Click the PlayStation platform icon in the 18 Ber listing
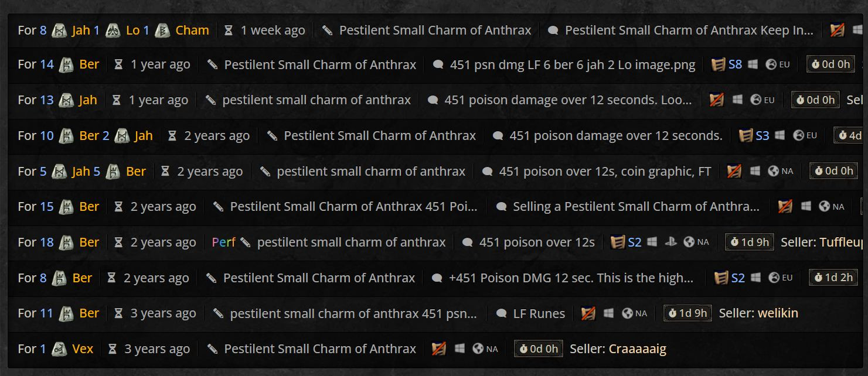The width and height of the screenshot is (868, 376). click(x=669, y=242)
